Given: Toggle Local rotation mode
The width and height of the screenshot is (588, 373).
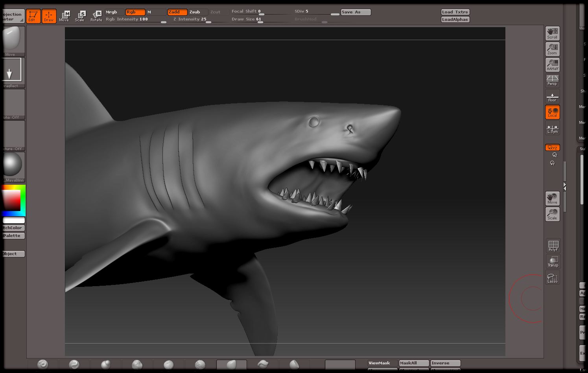Looking at the screenshot, I should tap(552, 112).
